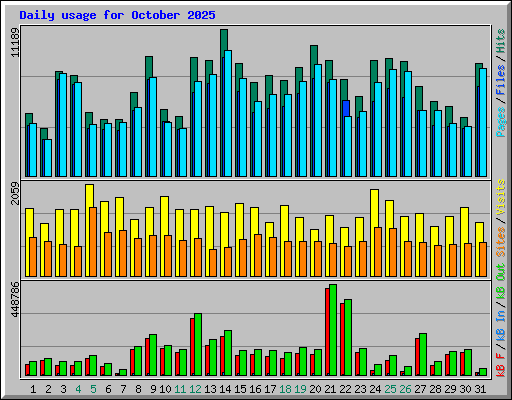Click green weekend day label 5

[93, 389]
